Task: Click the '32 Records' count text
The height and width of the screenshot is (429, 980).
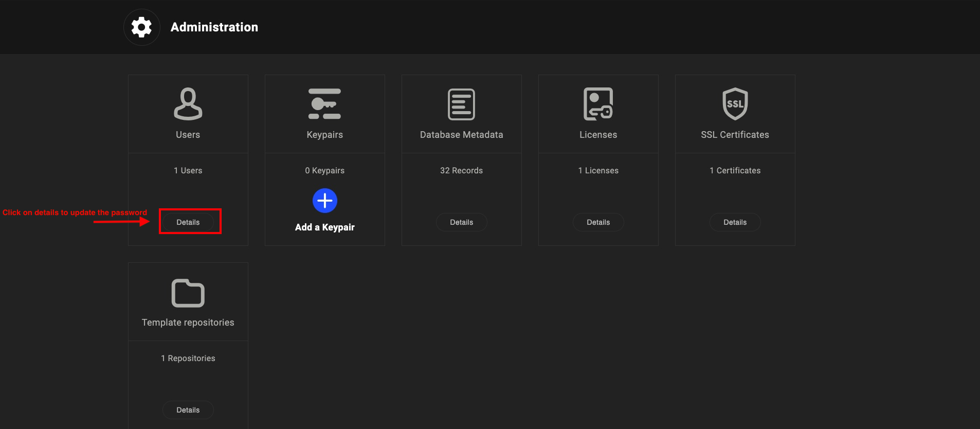Action: click(462, 171)
